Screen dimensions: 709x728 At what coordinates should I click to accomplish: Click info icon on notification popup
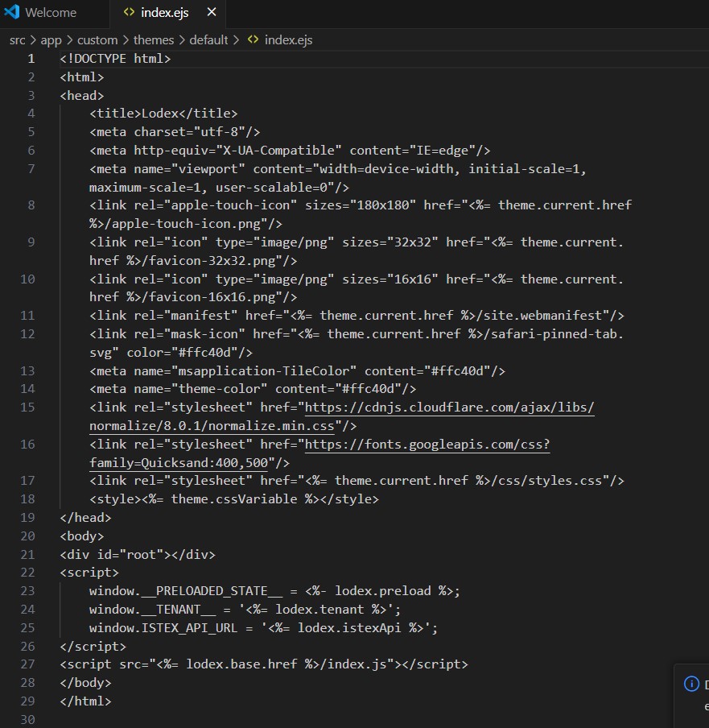[691, 684]
